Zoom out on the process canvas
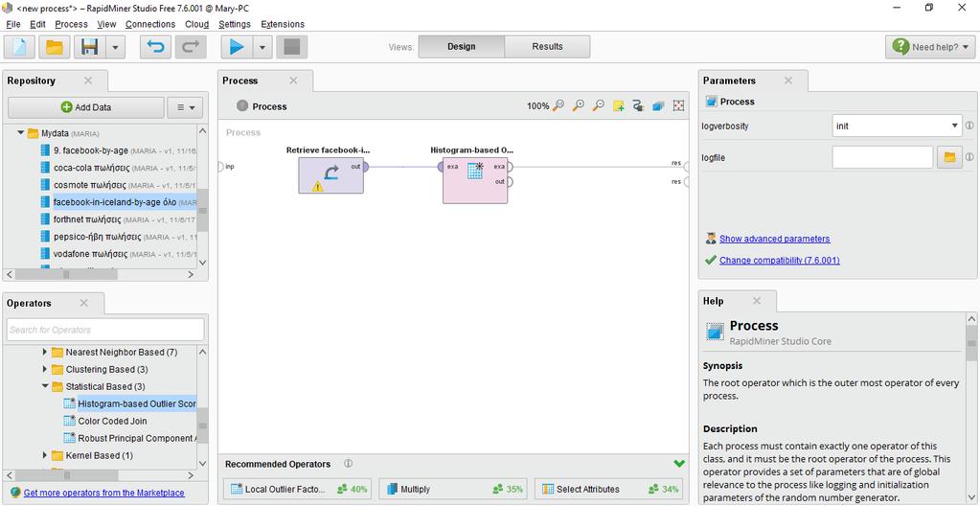Viewport: 980px width, 506px height. click(x=598, y=105)
